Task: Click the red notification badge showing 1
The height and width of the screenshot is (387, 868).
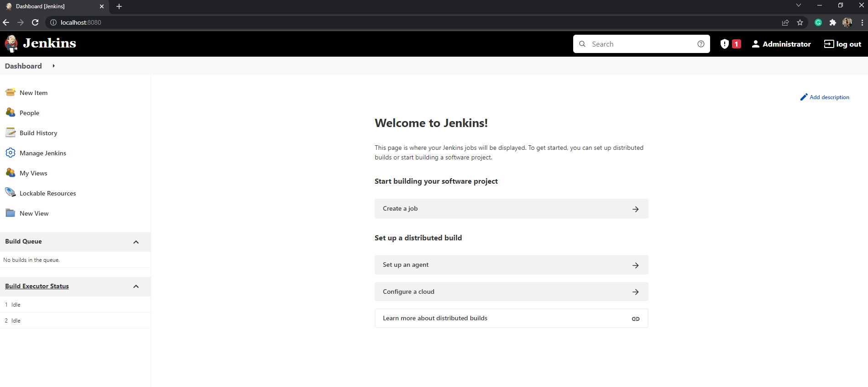Action: 737,44
